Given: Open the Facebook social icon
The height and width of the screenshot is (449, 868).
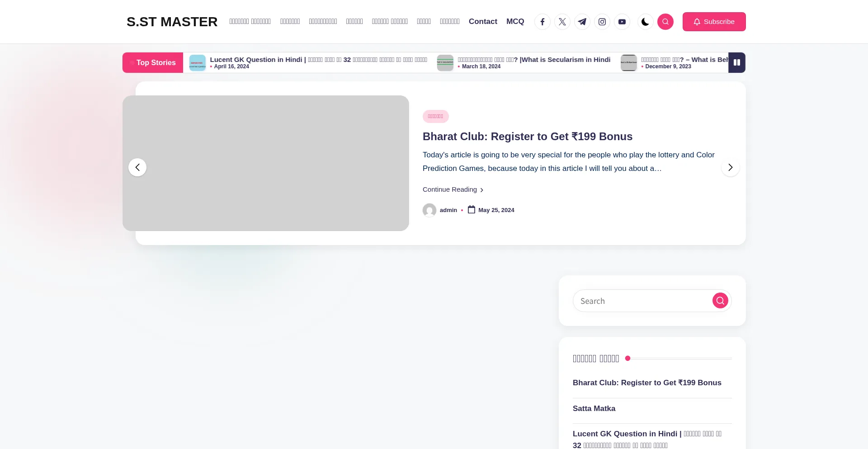Looking at the screenshot, I should tap(542, 22).
